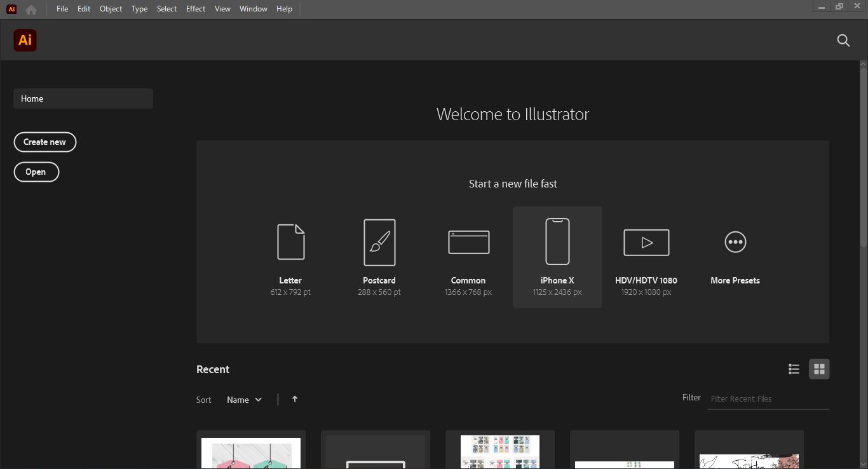The width and height of the screenshot is (868, 469).
Task: Click the Illustrator Ai logo in header
Action: 25,40
